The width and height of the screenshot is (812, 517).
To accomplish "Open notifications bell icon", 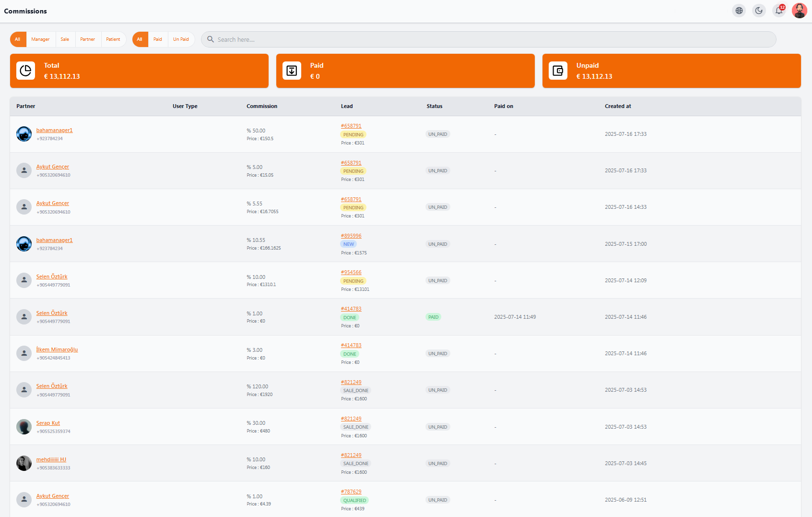I will point(779,11).
